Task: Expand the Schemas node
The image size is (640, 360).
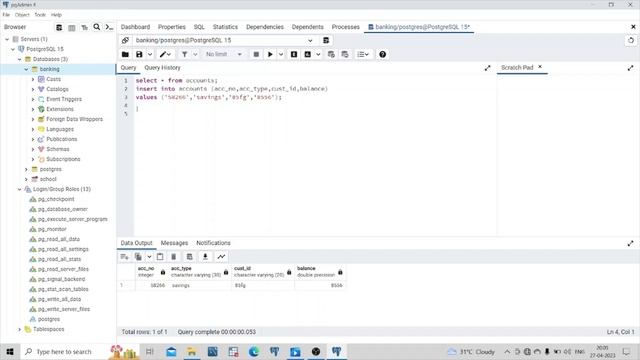Action: click(33, 149)
